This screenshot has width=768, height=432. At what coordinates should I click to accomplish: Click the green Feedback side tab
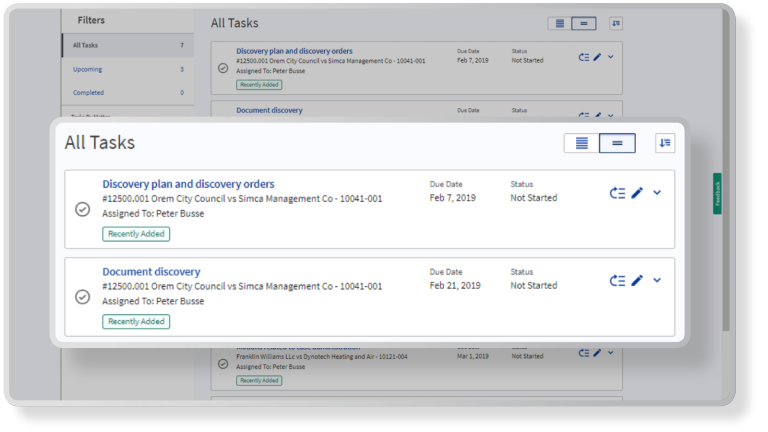click(x=717, y=193)
